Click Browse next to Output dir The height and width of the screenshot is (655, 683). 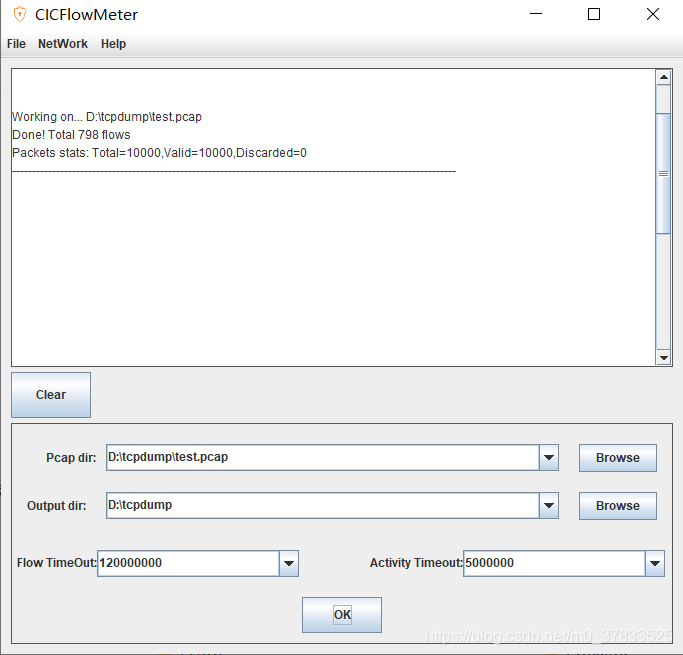coord(617,506)
